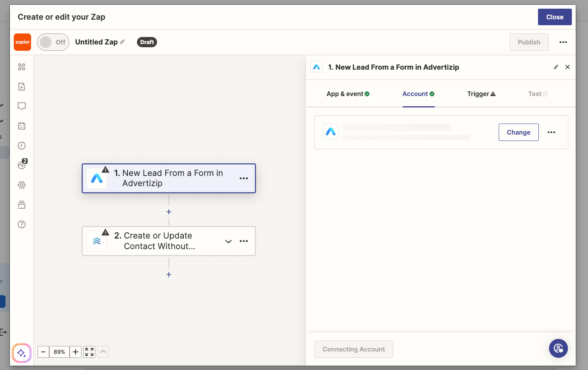Click the Close button
Image resolution: width=588 pixels, height=370 pixels.
click(555, 17)
